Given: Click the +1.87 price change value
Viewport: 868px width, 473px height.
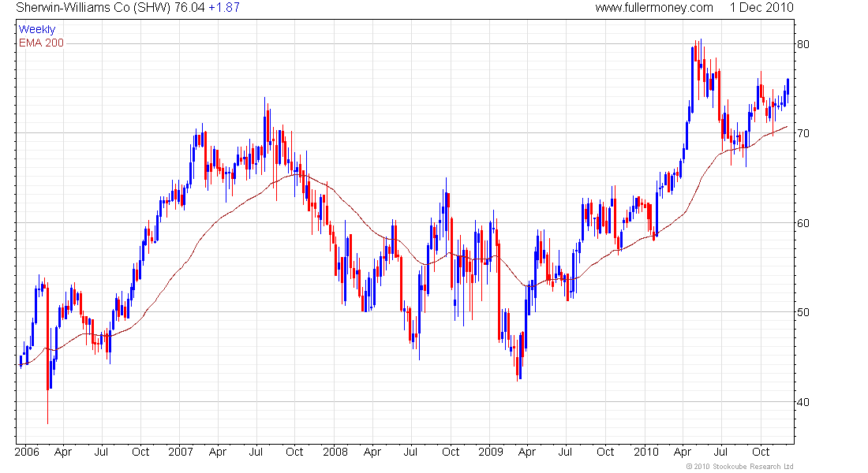Looking at the screenshot, I should coord(224,8).
